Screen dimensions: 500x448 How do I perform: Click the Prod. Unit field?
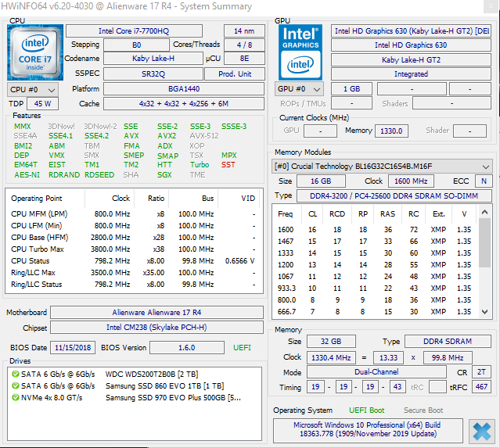tap(235, 74)
